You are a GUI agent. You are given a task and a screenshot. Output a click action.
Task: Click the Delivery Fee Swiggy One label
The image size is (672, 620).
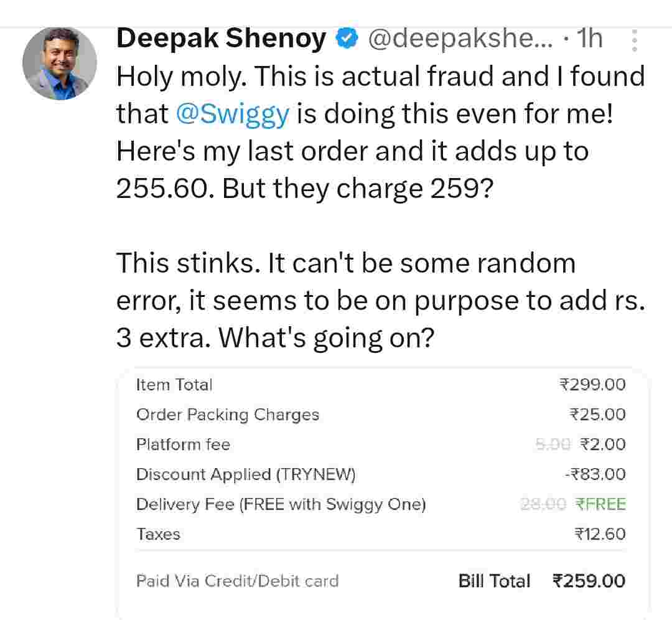[281, 504]
